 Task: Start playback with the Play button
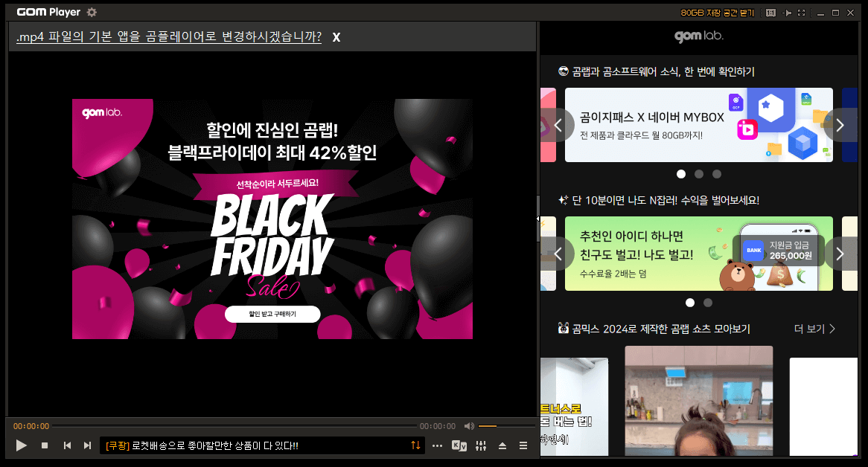coord(22,445)
